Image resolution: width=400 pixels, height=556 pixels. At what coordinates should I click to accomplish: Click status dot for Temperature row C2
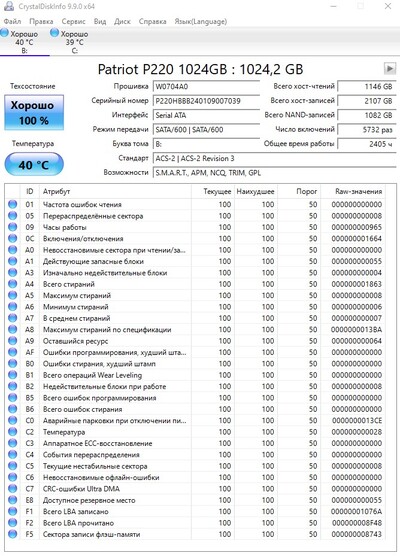tap(12, 432)
